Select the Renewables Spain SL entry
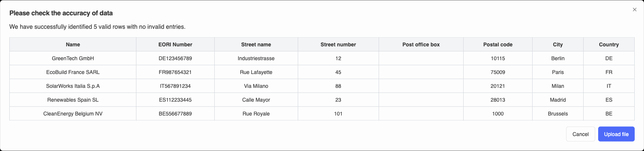This screenshot has height=151, width=644. [x=73, y=100]
